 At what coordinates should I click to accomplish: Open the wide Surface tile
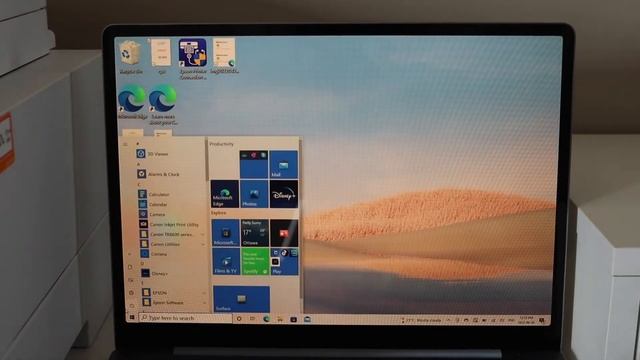241,299
